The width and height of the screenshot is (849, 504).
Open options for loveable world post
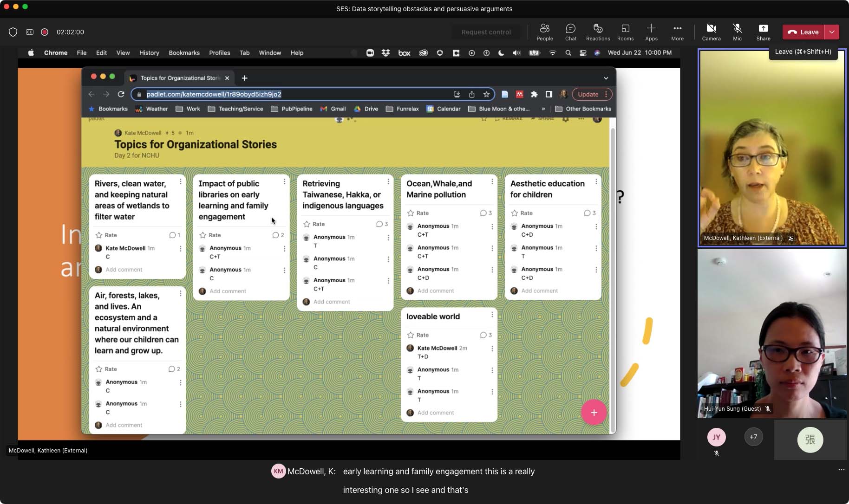tap(492, 315)
